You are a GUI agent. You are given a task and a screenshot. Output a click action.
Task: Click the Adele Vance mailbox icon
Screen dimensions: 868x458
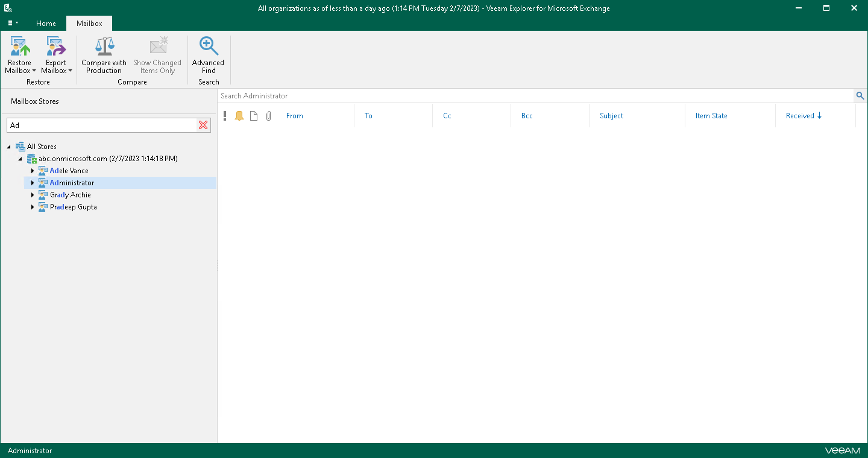click(43, 171)
